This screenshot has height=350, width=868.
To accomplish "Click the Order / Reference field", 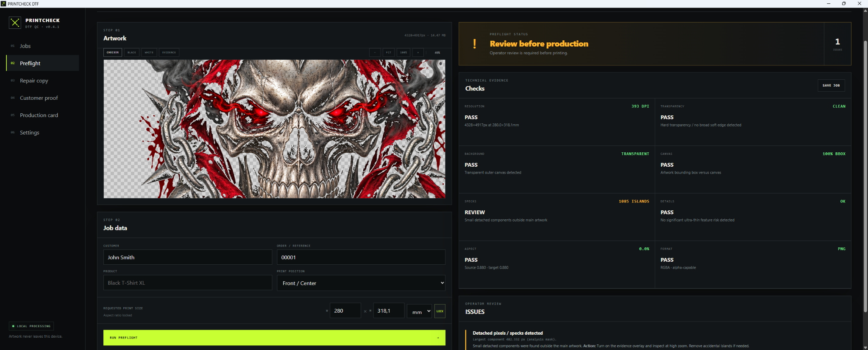I will click(361, 257).
